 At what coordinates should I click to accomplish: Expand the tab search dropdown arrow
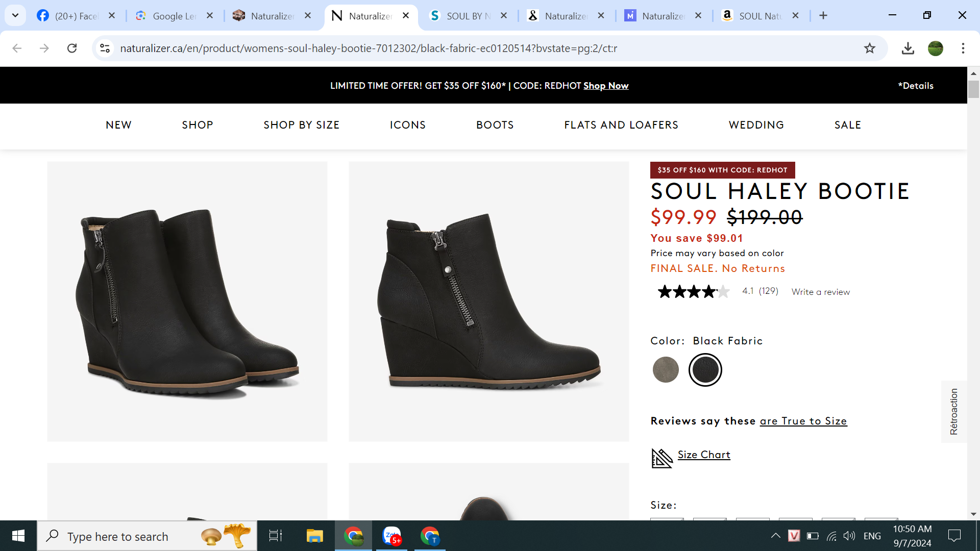click(15, 15)
